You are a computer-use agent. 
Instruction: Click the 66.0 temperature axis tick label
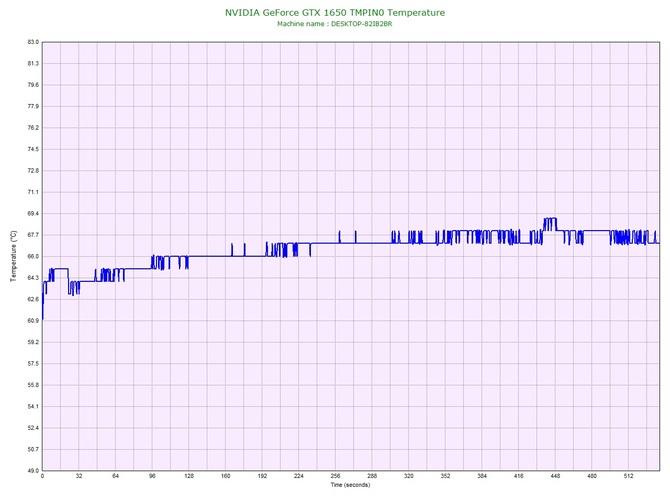coord(33,256)
